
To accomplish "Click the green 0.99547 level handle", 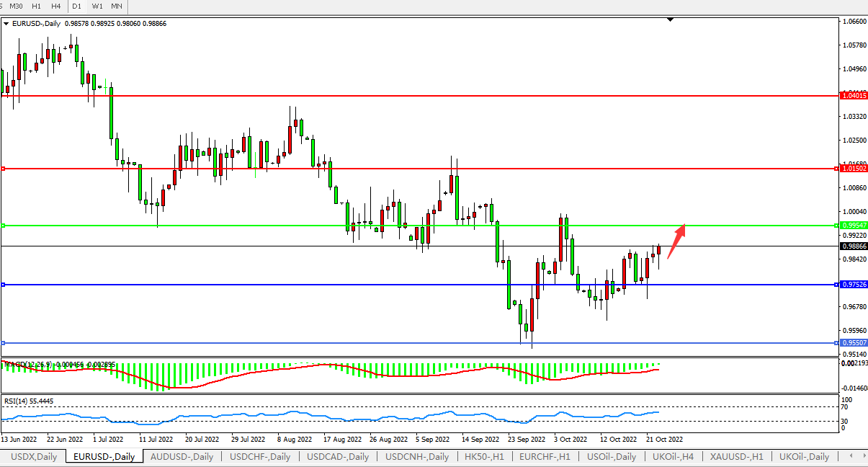I will [4, 226].
